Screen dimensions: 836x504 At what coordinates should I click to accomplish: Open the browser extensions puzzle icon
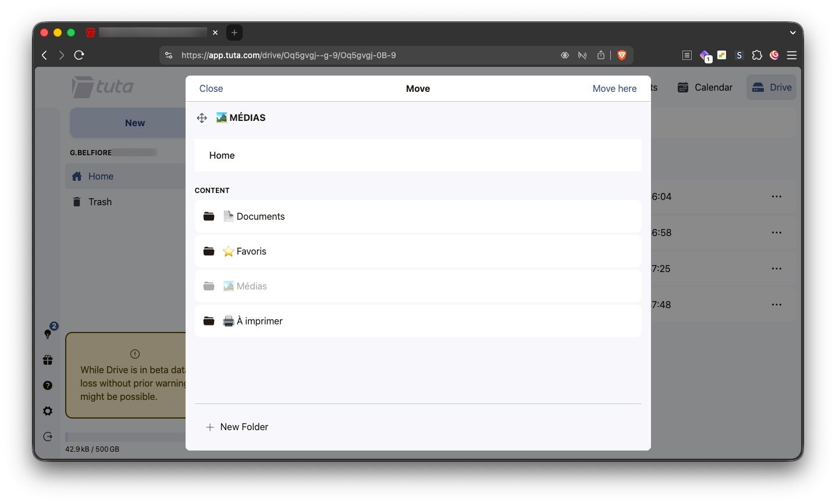pyautogui.click(x=757, y=55)
